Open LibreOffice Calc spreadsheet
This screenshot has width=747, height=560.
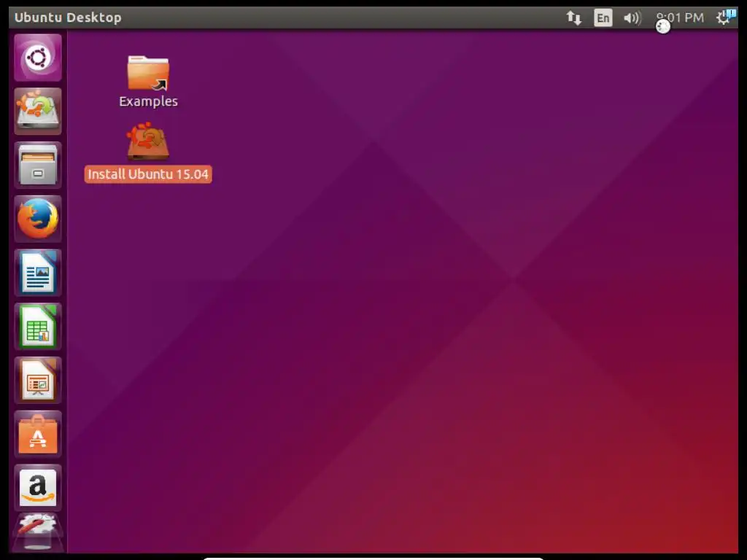pos(38,326)
